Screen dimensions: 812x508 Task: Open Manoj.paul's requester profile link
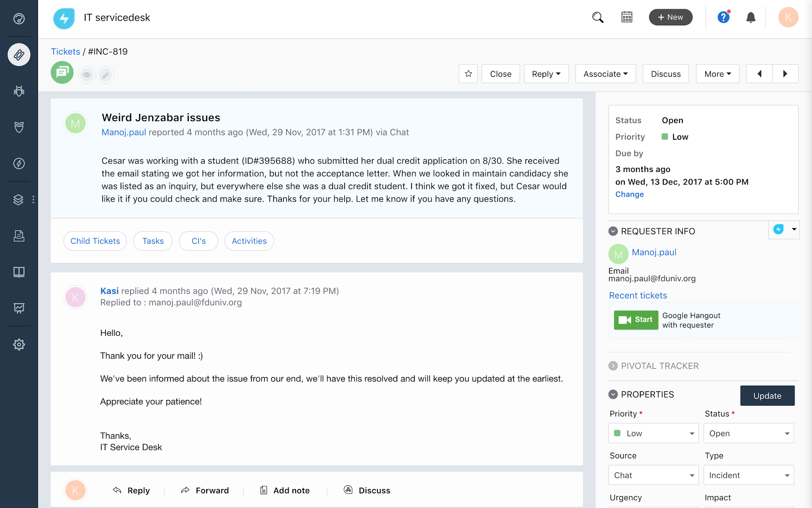coord(654,252)
